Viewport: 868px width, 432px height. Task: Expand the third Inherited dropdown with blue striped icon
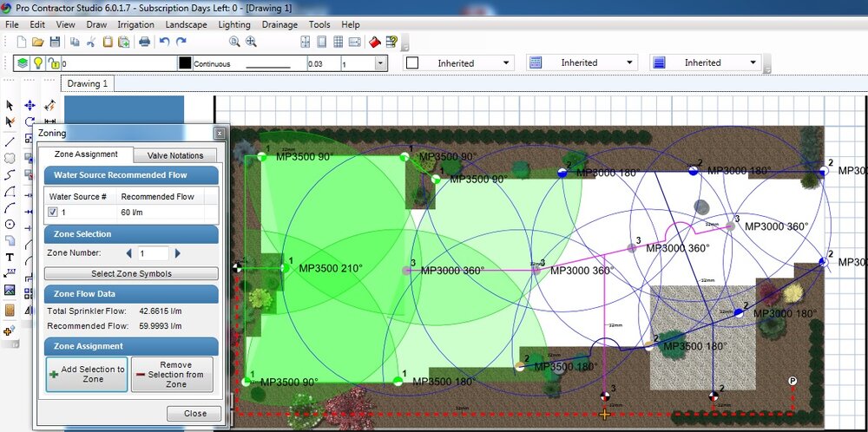[753, 63]
